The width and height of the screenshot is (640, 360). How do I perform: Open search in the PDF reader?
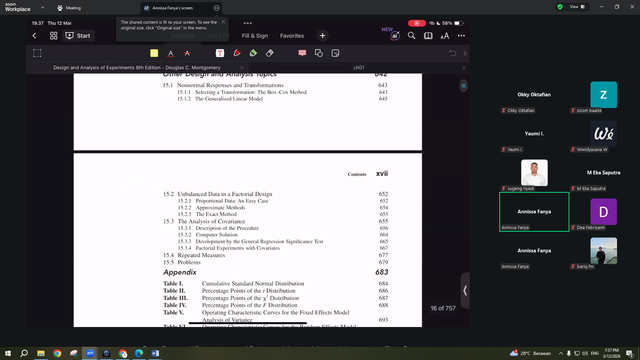[411, 36]
